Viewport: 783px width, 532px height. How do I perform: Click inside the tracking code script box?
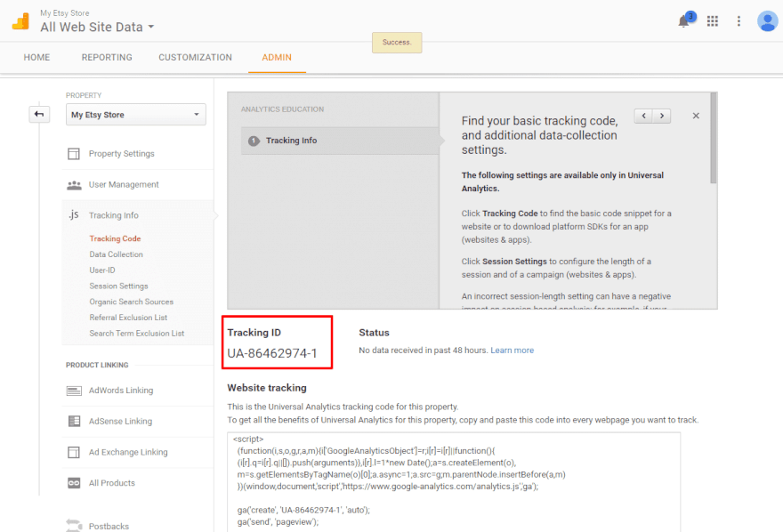point(454,480)
